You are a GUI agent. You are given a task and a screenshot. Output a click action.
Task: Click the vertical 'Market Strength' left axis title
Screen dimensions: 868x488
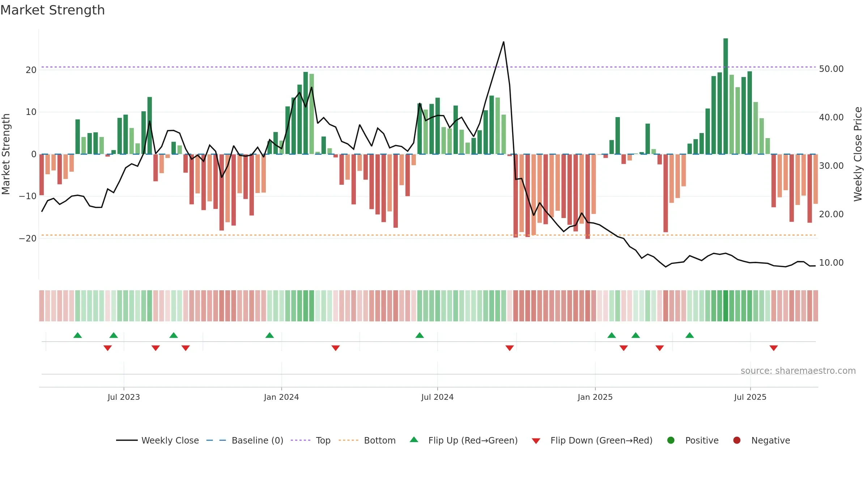6,154
